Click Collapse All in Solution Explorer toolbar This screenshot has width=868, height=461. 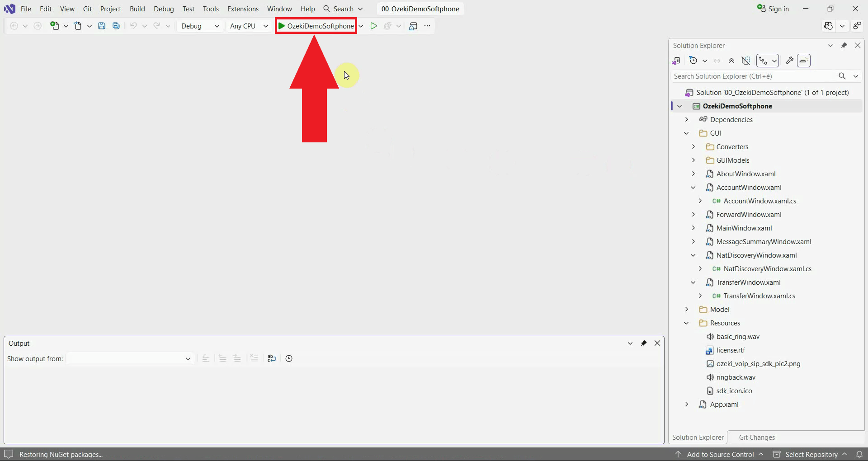coord(731,61)
